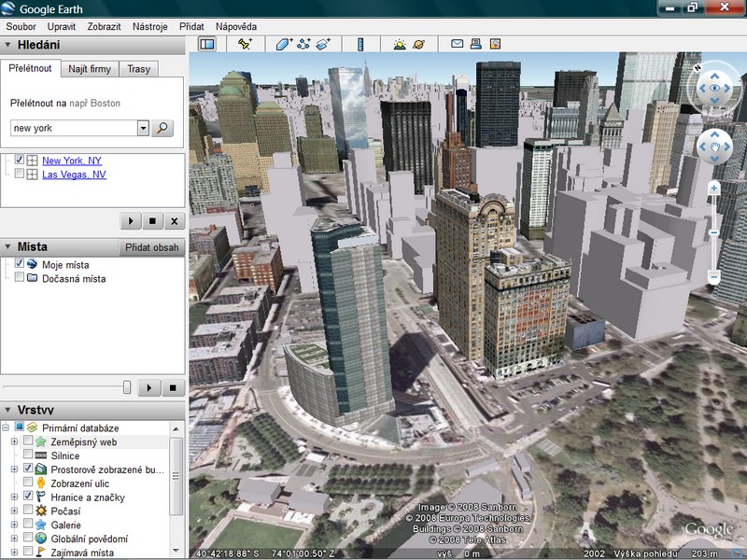The width and height of the screenshot is (747, 560).
Task: Click the Místa panel slider handle
Action: pos(127,387)
